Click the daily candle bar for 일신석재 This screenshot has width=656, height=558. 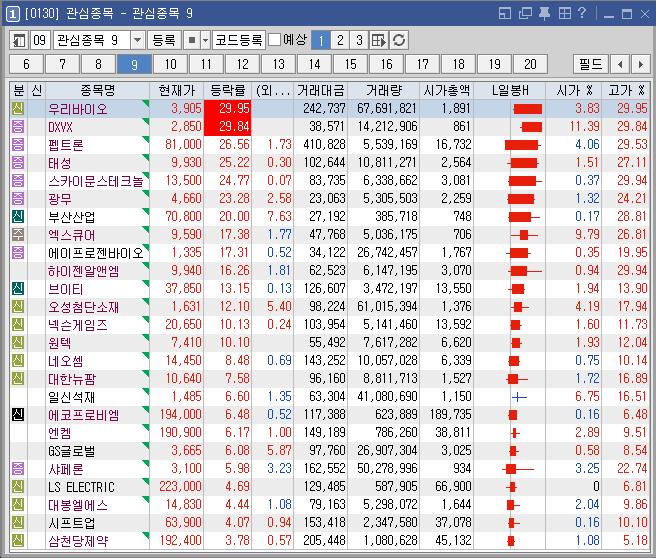click(x=519, y=397)
